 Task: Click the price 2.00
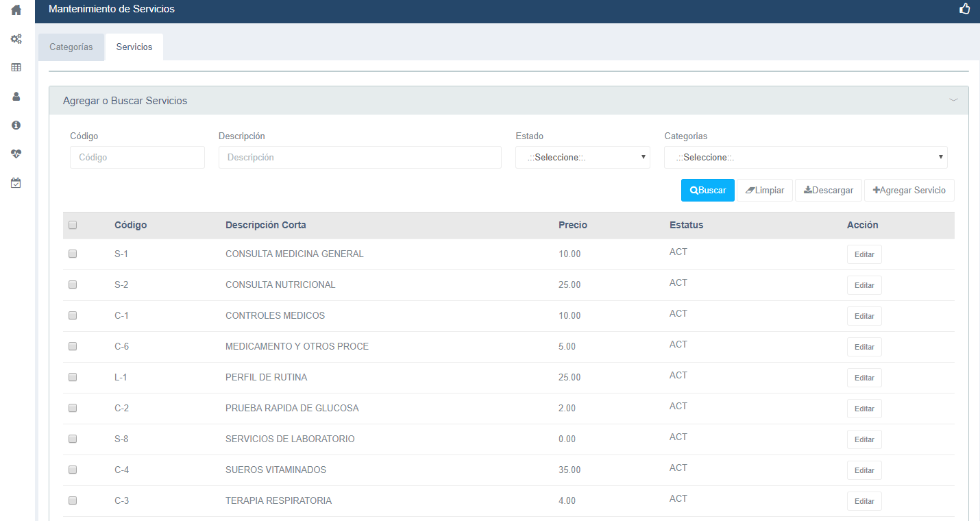click(567, 408)
